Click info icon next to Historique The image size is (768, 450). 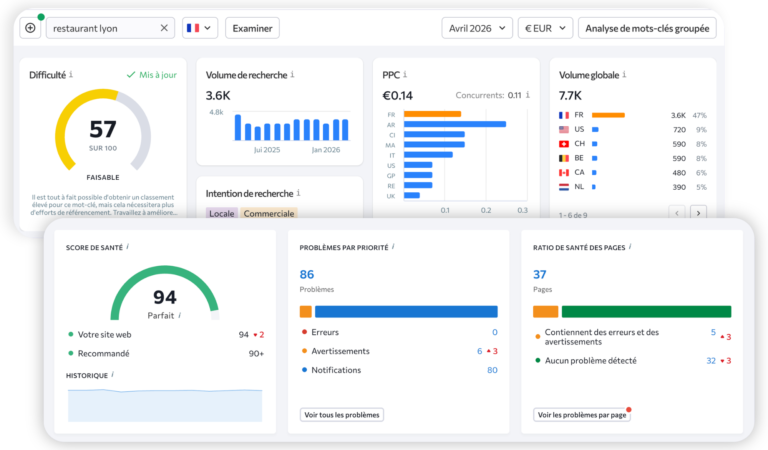(112, 375)
